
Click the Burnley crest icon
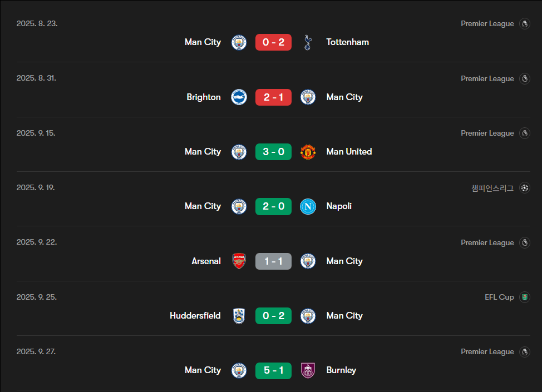click(x=308, y=370)
